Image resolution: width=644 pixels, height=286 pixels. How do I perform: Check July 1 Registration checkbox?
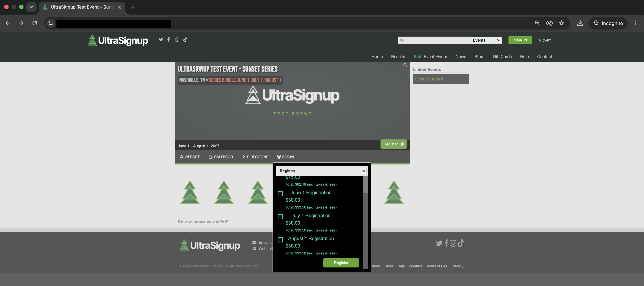coord(280,217)
